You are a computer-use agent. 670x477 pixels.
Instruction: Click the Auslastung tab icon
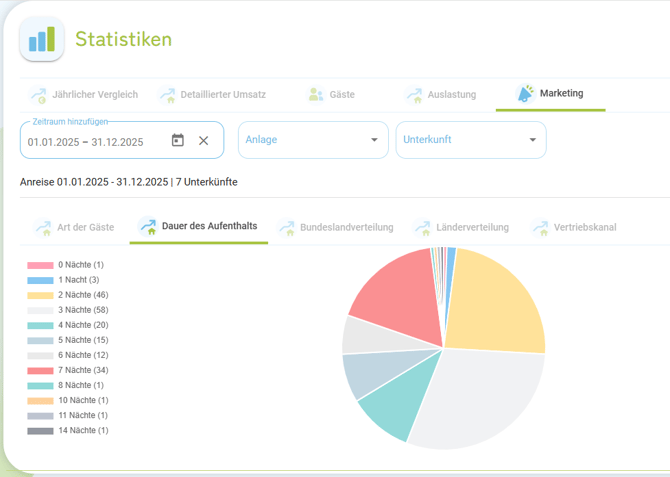coord(414,95)
